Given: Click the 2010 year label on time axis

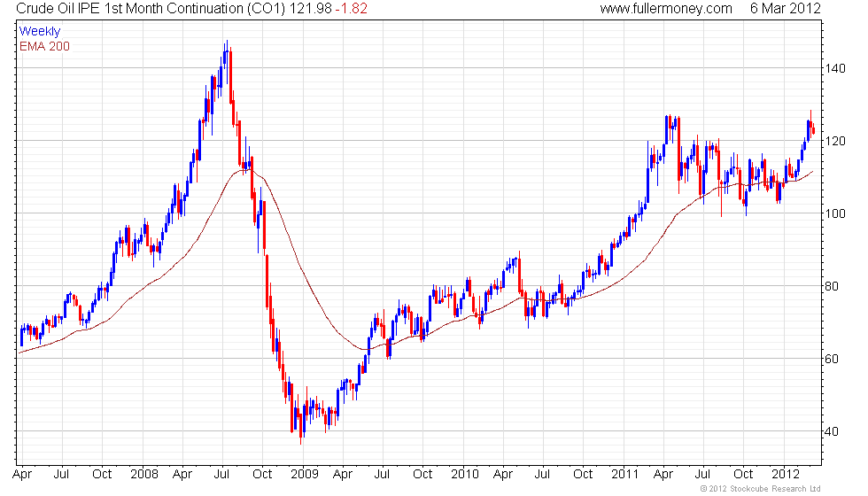Looking at the screenshot, I should tap(464, 475).
